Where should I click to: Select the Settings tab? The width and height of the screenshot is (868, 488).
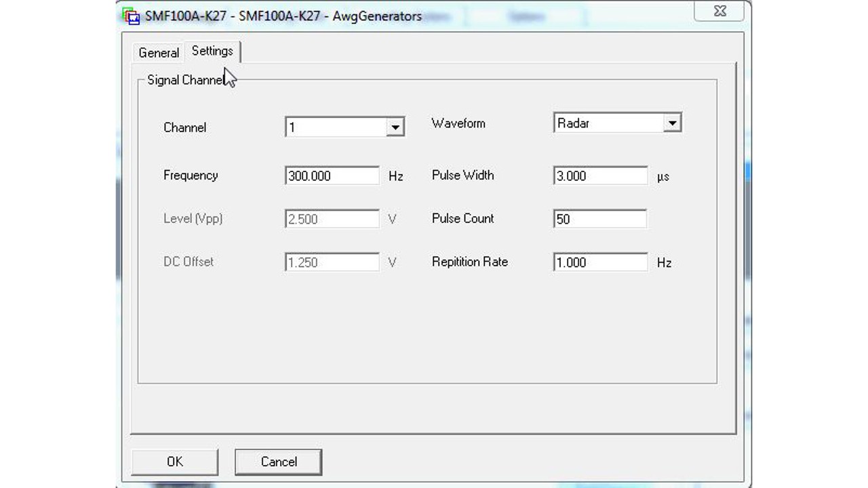pyautogui.click(x=212, y=51)
